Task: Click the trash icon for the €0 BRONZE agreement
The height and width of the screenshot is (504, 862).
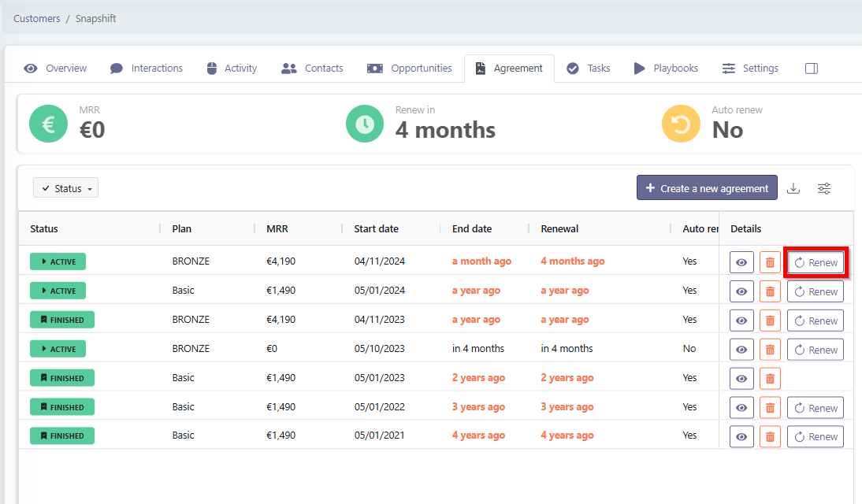Action: coord(770,350)
